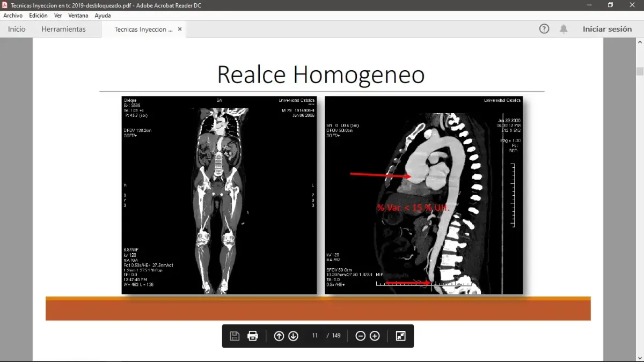Viewport: 644px width, 362px height.
Task: Switch to the Herramientas tab
Action: click(64, 29)
